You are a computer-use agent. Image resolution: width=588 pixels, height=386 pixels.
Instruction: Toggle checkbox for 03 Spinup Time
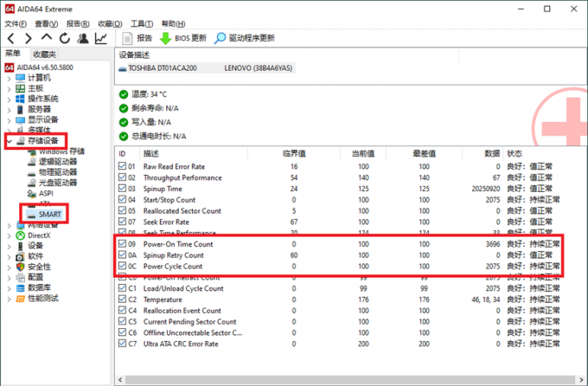122,188
